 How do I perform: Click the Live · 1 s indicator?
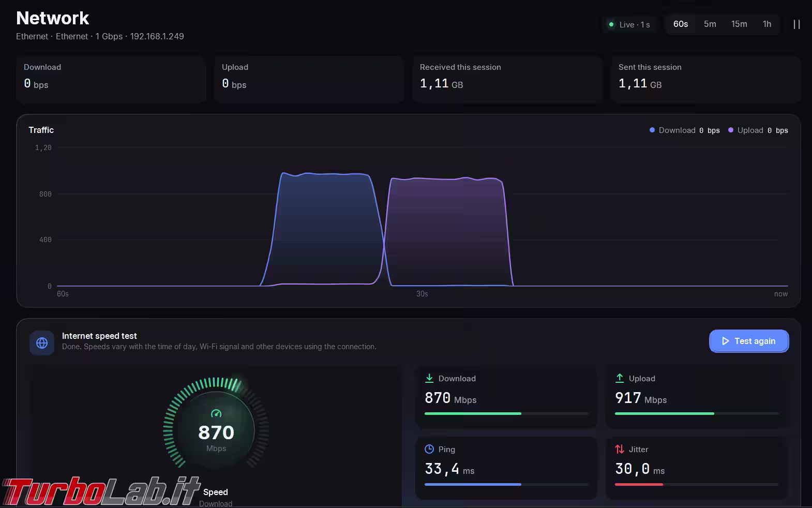pyautogui.click(x=629, y=24)
